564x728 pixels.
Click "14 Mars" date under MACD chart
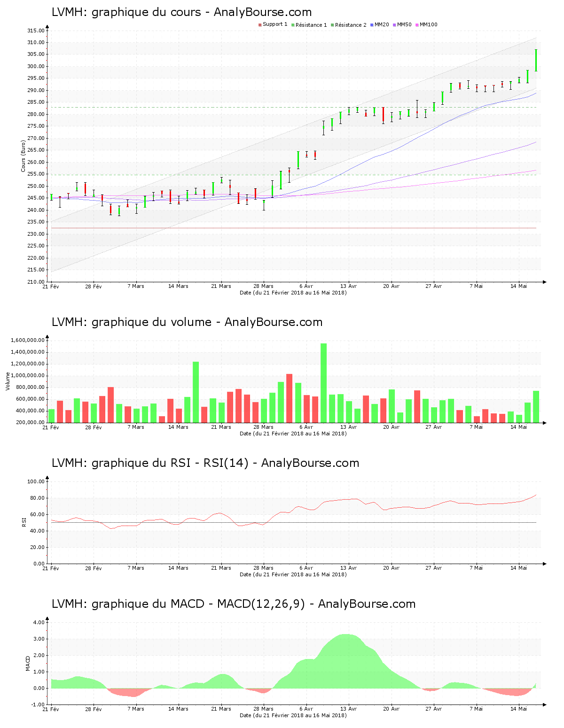(178, 709)
